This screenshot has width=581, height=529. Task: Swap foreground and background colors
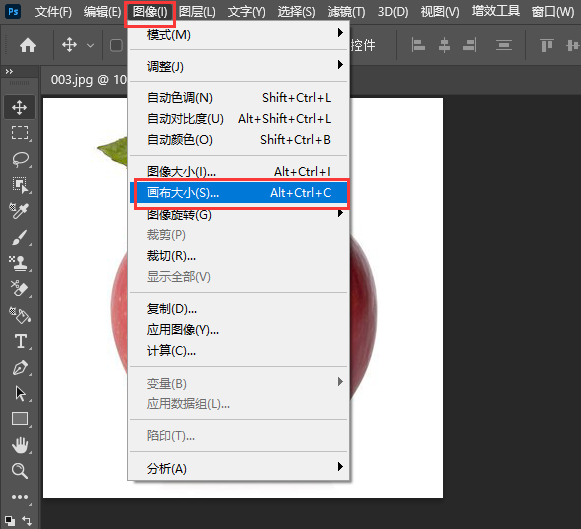click(27, 520)
